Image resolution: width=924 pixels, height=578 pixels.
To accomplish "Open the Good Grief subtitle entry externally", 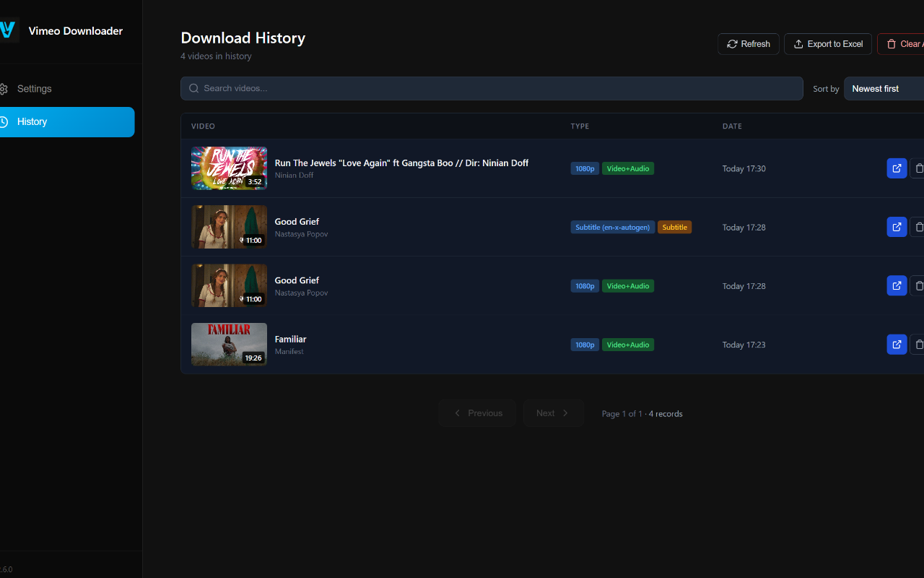I will click(x=897, y=227).
